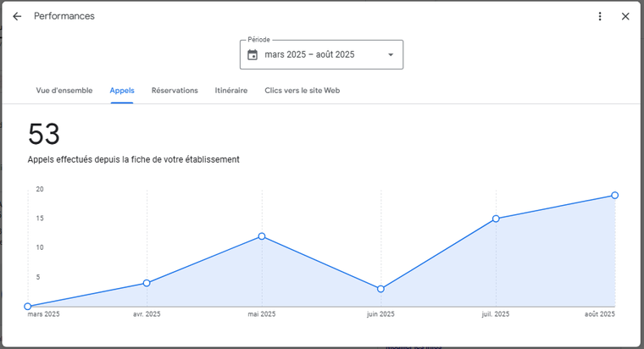Open Clics vers le site Web tab
This screenshot has width=644, height=349.
click(x=302, y=91)
